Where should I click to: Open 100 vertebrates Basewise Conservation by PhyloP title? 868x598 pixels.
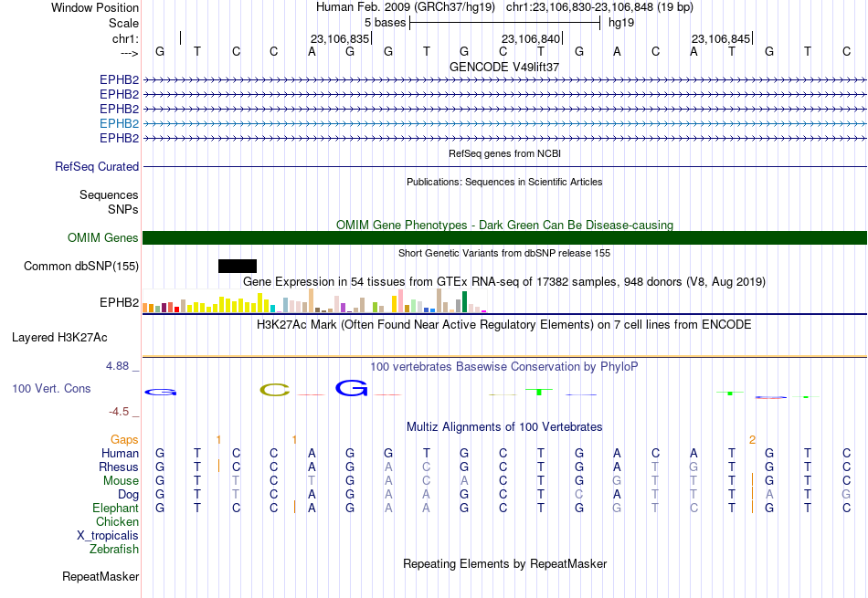pyautogui.click(x=504, y=367)
